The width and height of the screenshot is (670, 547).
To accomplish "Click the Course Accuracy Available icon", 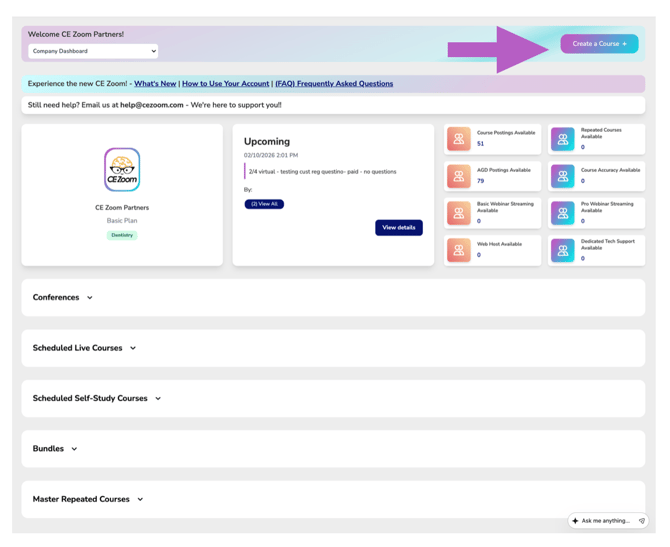I will 563,176.
